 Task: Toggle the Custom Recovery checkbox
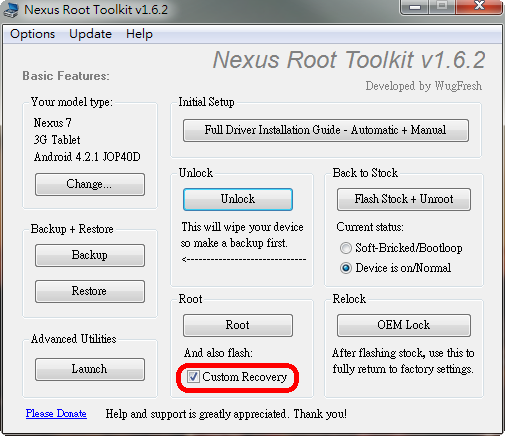(x=193, y=377)
